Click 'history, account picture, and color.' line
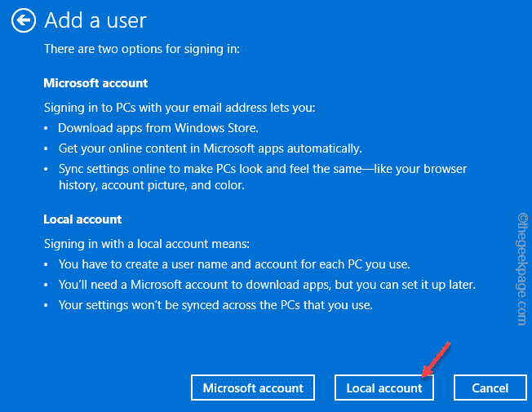The image size is (532, 412). point(152,185)
